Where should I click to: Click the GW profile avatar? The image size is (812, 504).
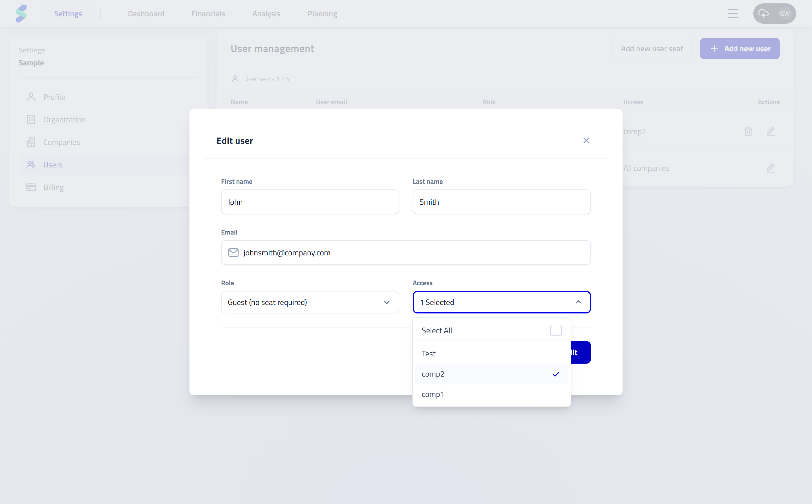(x=784, y=14)
